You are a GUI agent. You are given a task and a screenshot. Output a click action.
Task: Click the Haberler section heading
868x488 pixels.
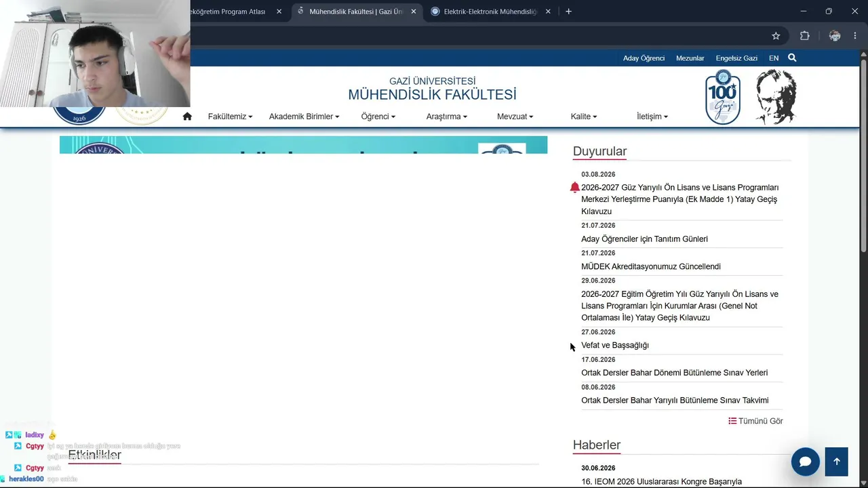[x=597, y=445]
